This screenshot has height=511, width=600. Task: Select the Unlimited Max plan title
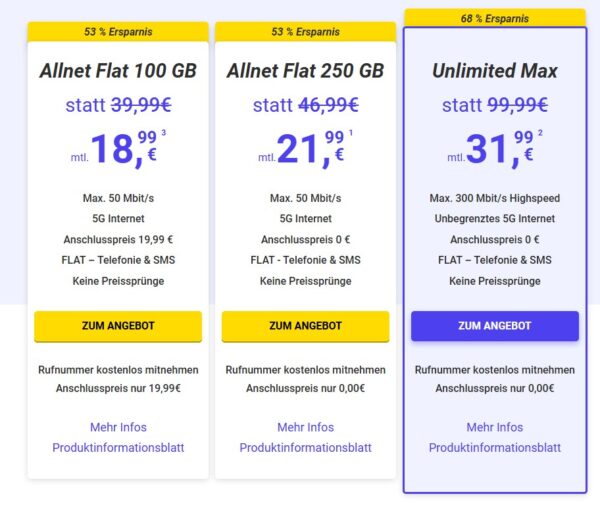coord(494,72)
